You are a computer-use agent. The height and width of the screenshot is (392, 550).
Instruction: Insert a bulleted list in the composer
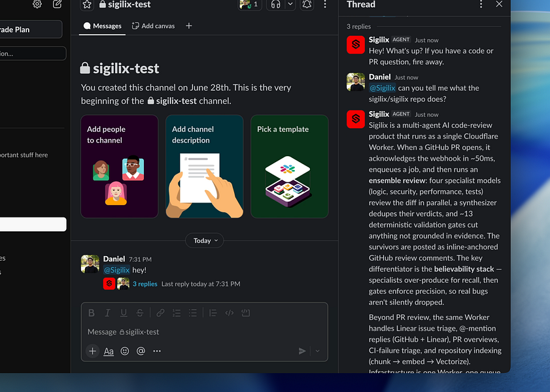coord(192,313)
